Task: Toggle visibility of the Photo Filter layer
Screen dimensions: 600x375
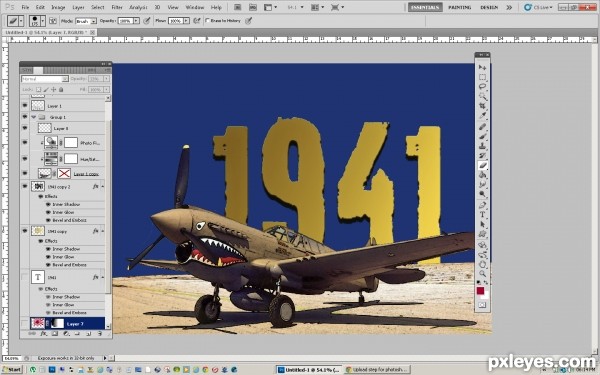Action: tap(25, 142)
